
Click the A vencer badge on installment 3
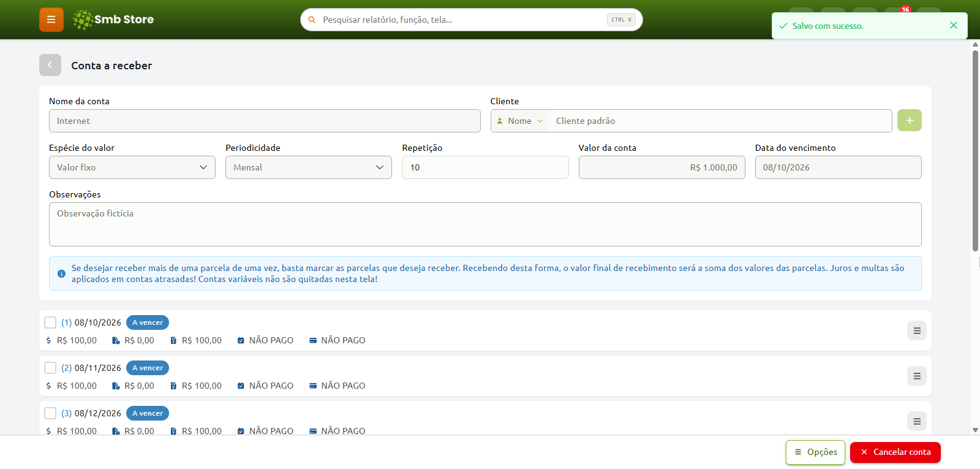pyautogui.click(x=148, y=413)
